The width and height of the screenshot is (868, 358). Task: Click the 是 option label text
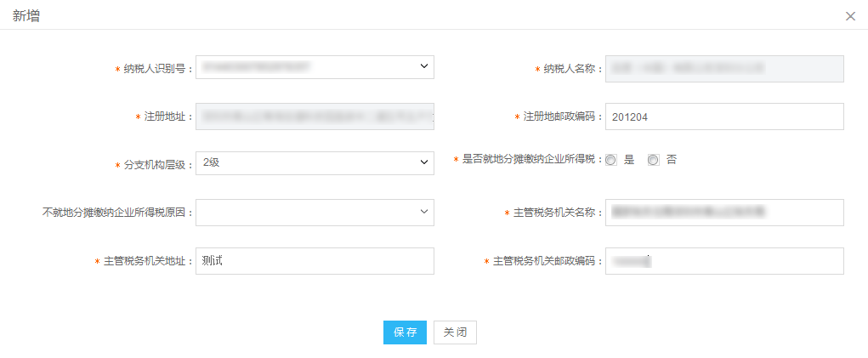tap(629, 161)
